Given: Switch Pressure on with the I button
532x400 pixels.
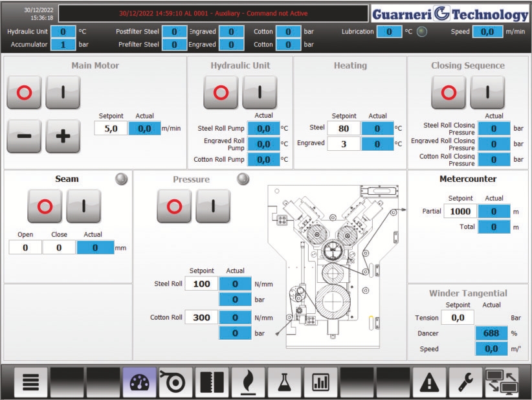Looking at the screenshot, I should pyautogui.click(x=213, y=206).
